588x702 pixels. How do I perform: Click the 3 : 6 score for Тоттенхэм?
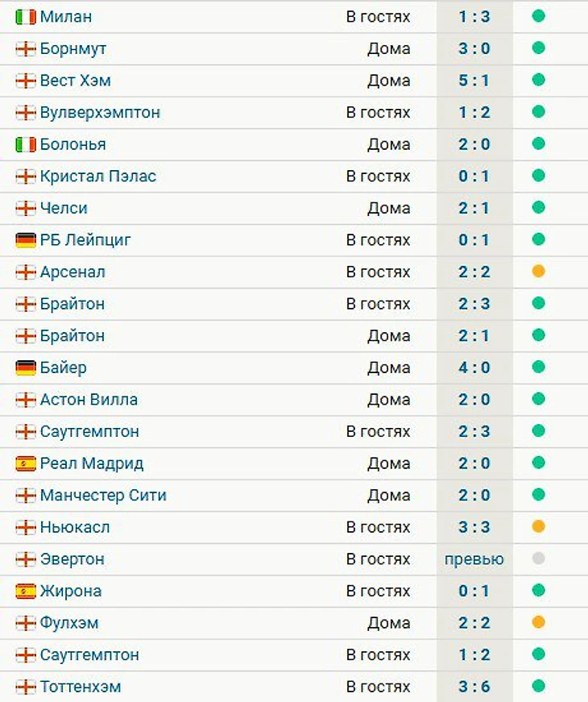pyautogui.click(x=474, y=687)
